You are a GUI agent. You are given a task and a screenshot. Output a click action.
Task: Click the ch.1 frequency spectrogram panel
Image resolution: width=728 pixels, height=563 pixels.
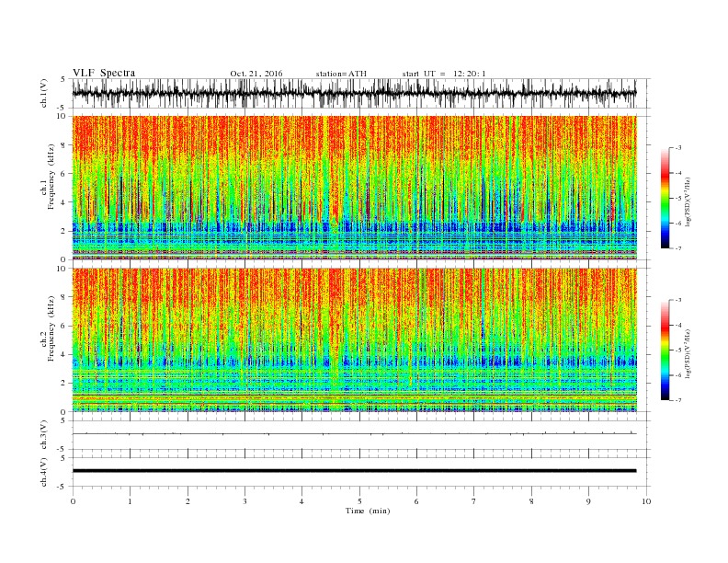(354, 188)
